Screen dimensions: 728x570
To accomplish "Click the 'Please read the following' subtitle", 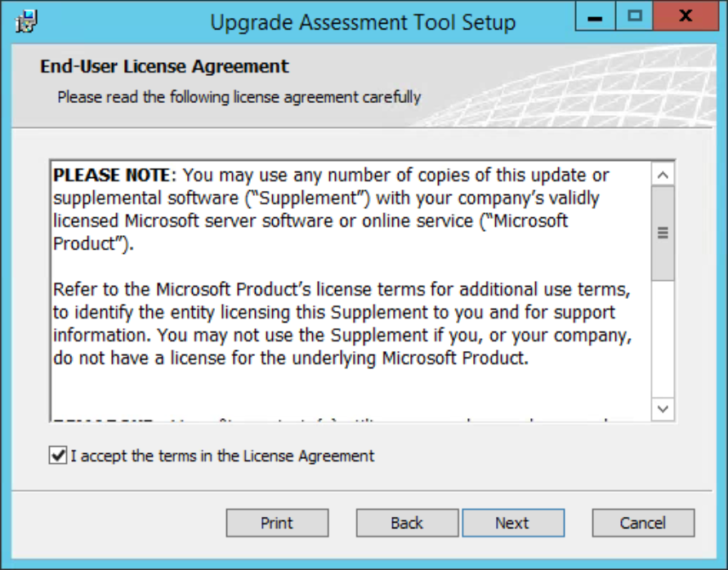I will [239, 97].
